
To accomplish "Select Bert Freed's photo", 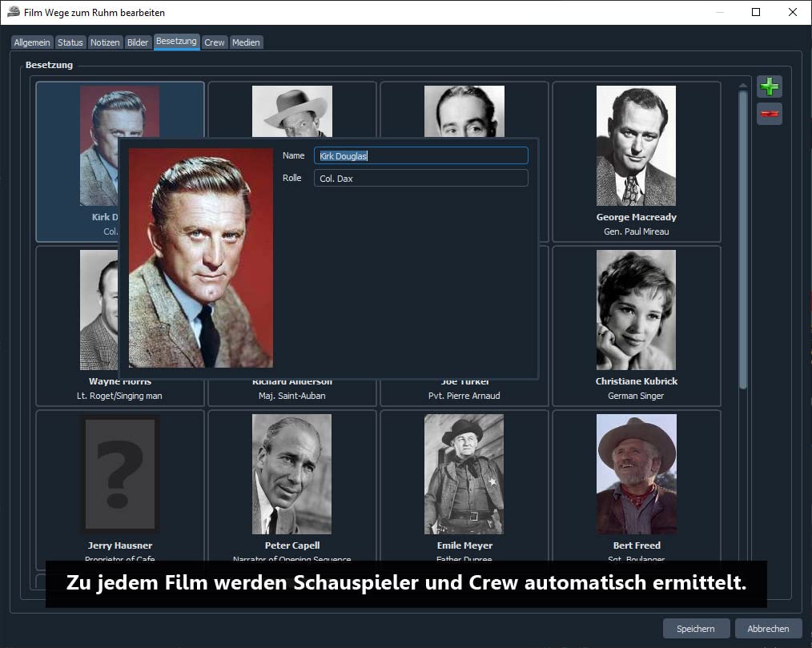I will (636, 474).
